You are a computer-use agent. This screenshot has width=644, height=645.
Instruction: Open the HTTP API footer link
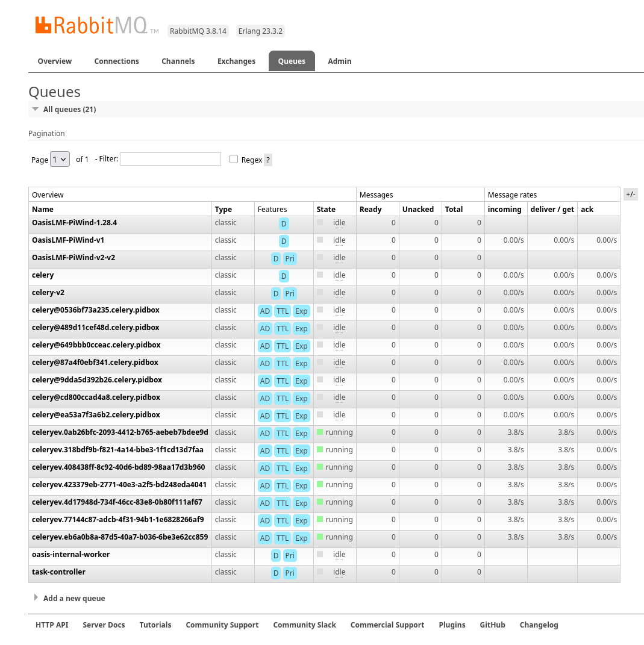tap(52, 625)
